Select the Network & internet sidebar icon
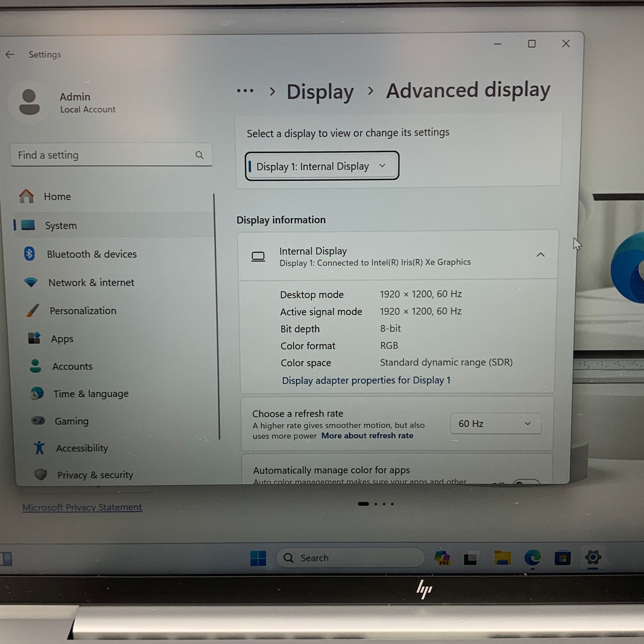The height and width of the screenshot is (644, 644). pyautogui.click(x=30, y=282)
